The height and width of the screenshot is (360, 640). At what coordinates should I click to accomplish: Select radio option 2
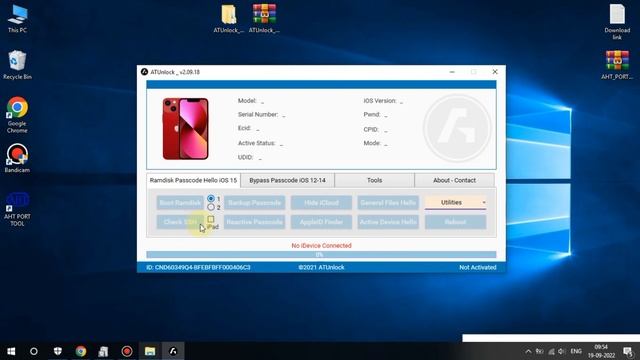tap(211, 207)
